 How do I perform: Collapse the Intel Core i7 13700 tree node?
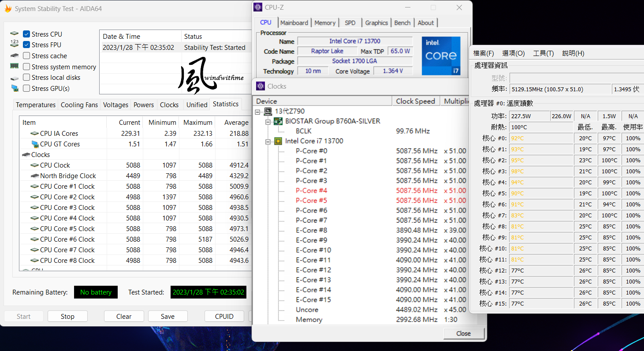[x=268, y=141]
